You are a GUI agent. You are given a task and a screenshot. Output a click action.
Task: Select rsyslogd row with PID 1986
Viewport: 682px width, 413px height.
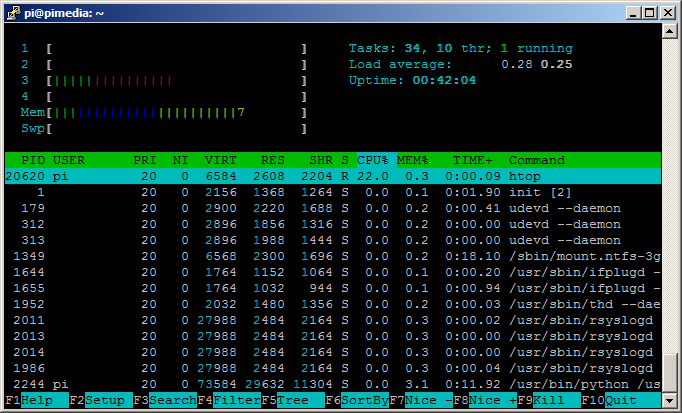click(333, 368)
